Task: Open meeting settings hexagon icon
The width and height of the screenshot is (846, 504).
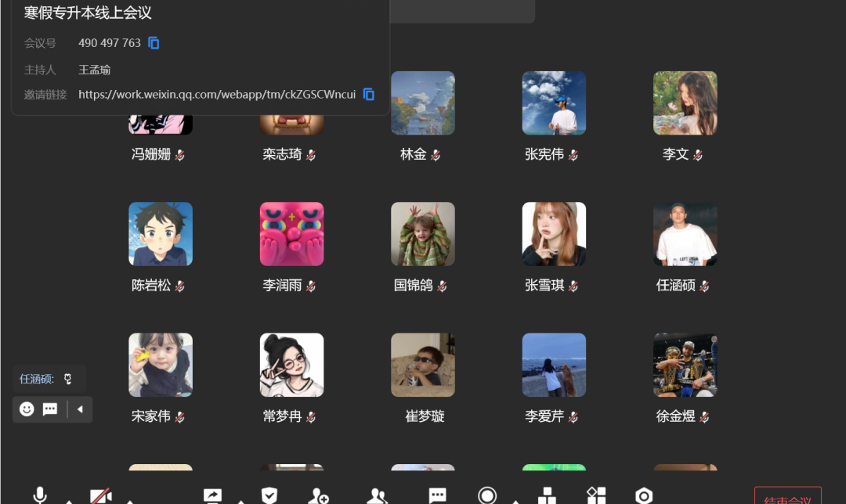Action: click(x=644, y=495)
